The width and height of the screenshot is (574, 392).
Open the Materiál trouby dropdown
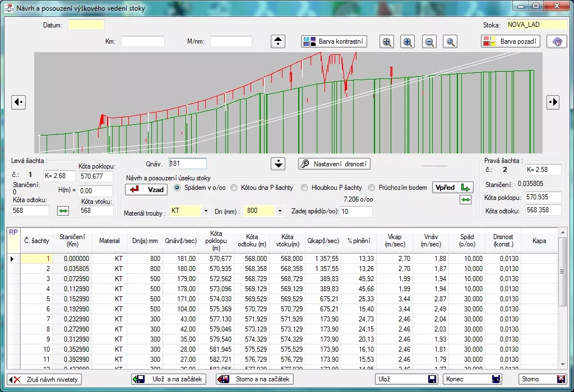coord(206,211)
